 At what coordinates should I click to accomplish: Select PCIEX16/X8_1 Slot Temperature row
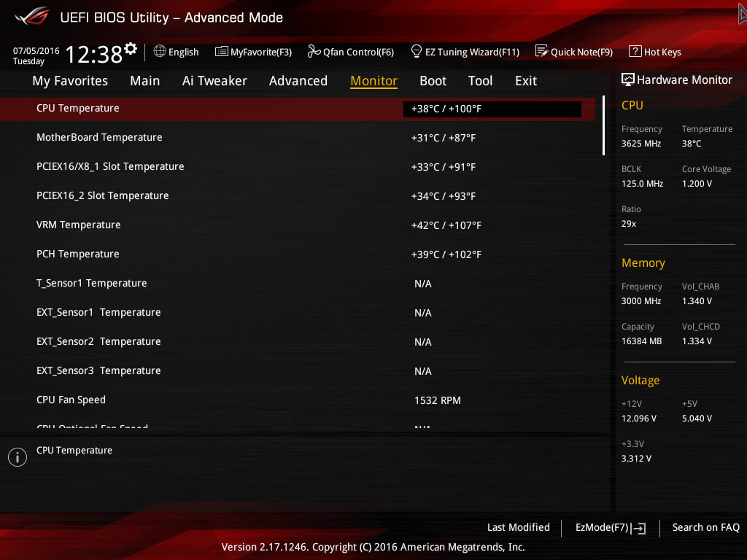click(298, 167)
